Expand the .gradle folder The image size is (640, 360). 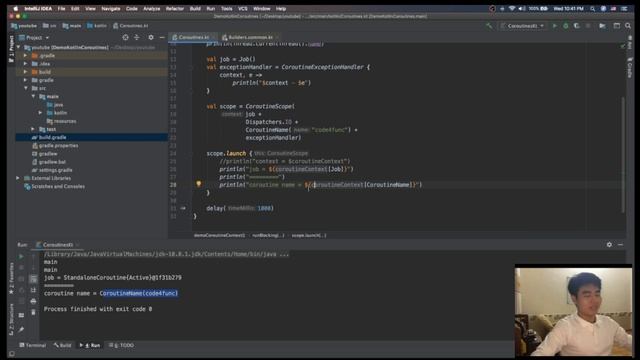(26, 56)
